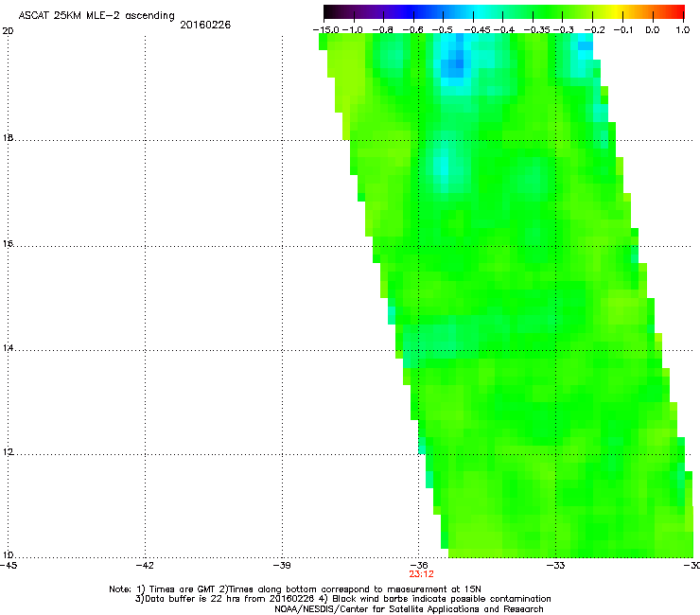Click the note line about Times are GMT
The width and height of the screenshot is (700, 615).
(295, 589)
